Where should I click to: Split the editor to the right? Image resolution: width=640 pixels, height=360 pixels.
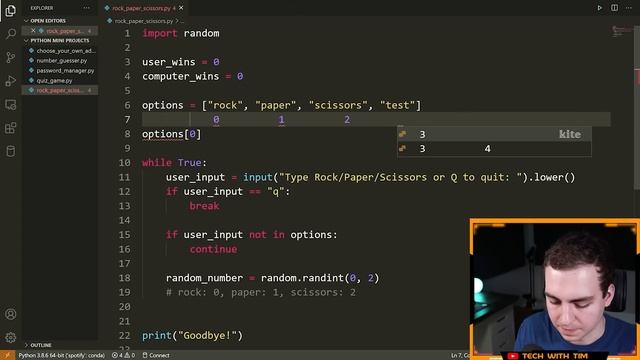click(x=614, y=8)
